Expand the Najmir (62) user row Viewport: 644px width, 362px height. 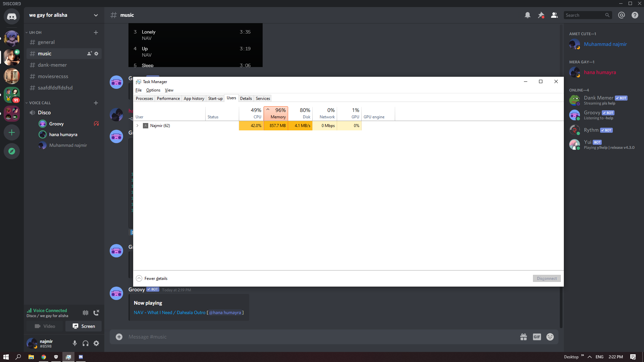(137, 126)
